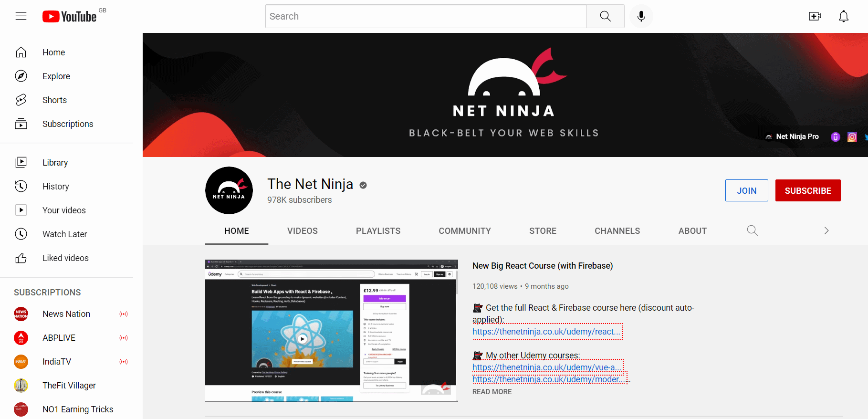Click the SUBSCRIBE button
The height and width of the screenshot is (419, 868).
[x=808, y=190]
